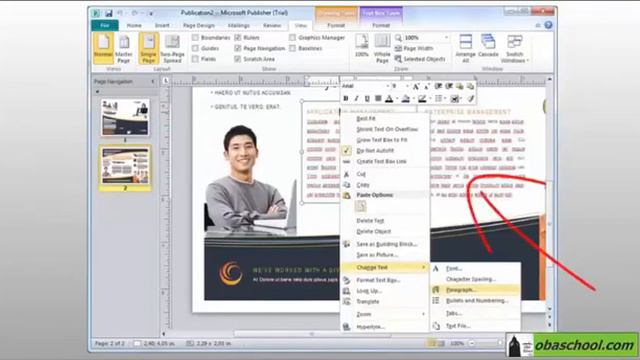The height and width of the screenshot is (360, 640).
Task: Switch to Master Page view
Action: point(124,49)
